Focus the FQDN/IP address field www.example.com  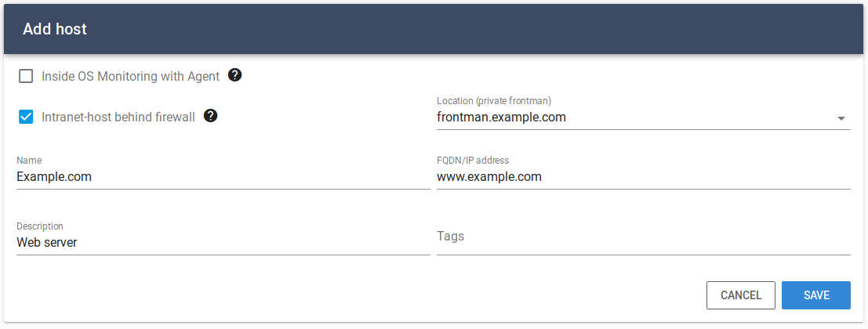point(643,178)
